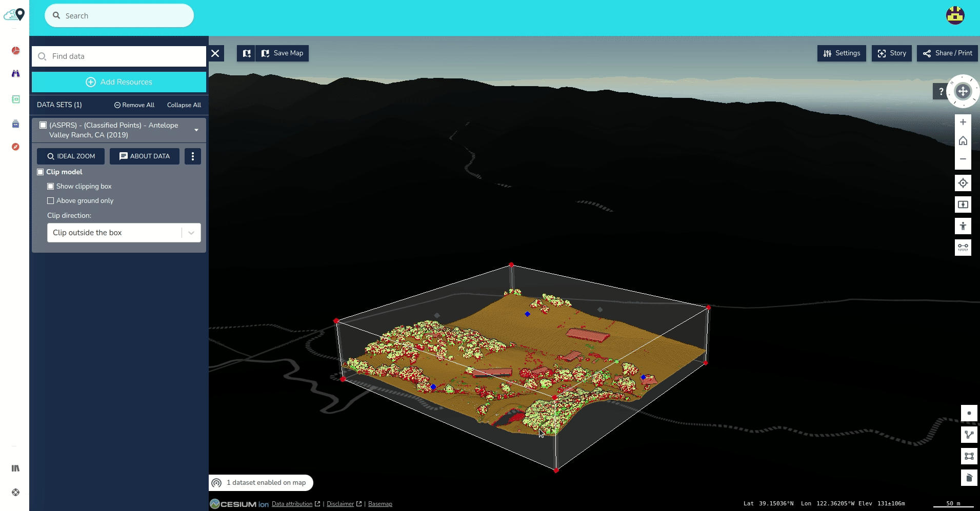Zoom in with the plus button
The image size is (980, 511).
click(x=963, y=122)
